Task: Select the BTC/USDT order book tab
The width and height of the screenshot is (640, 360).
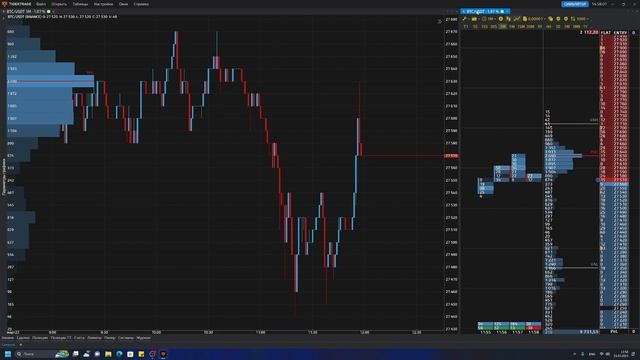Action: pyautogui.click(x=485, y=11)
